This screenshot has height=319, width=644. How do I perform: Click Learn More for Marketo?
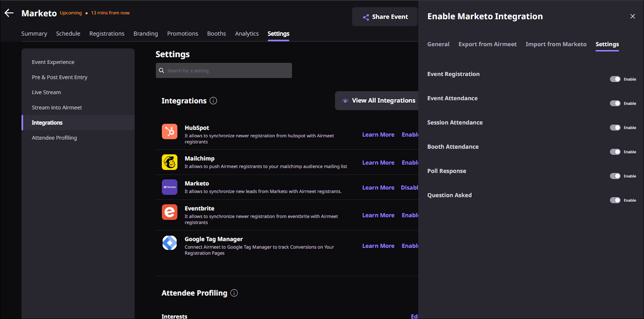pos(378,188)
